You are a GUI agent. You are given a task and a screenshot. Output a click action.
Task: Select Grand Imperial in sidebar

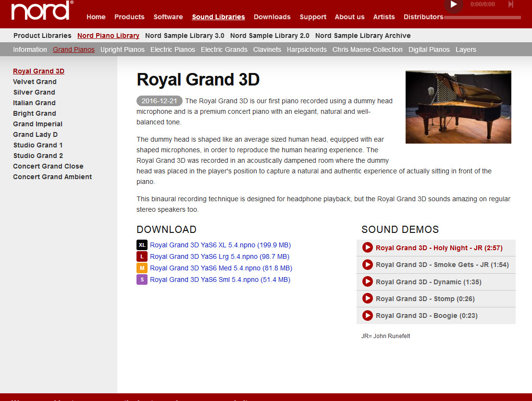click(37, 124)
